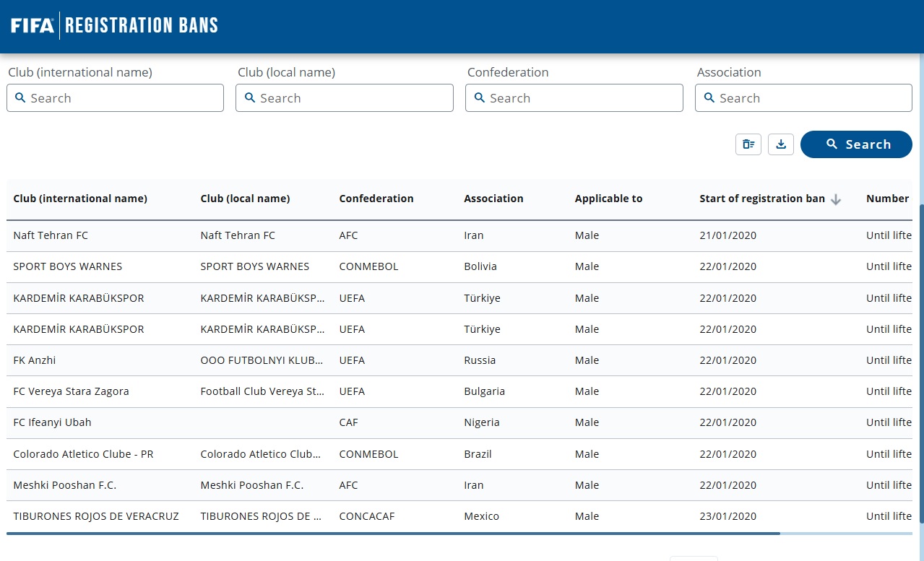This screenshot has width=924, height=561.
Task: Sort by Association column header
Action: point(493,199)
